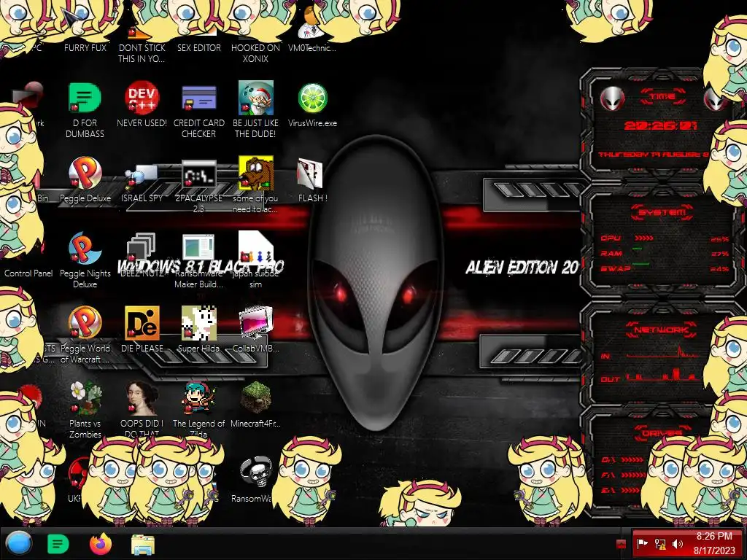
Task: Select the Peggle World of Warcraft icon
Action: (85, 323)
